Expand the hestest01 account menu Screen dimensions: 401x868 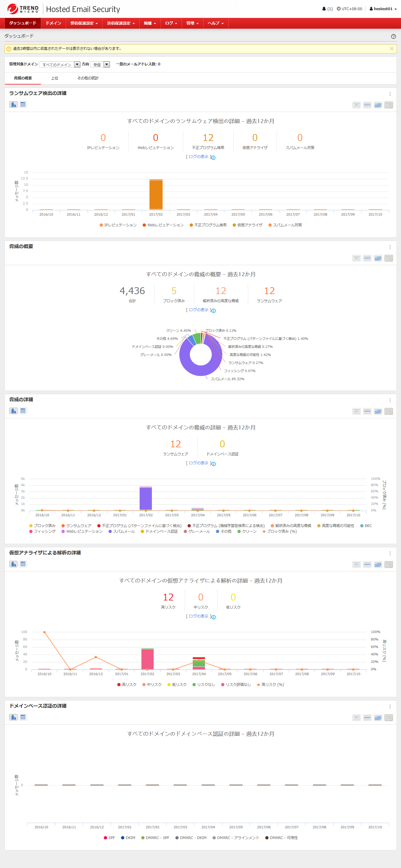pyautogui.click(x=383, y=9)
